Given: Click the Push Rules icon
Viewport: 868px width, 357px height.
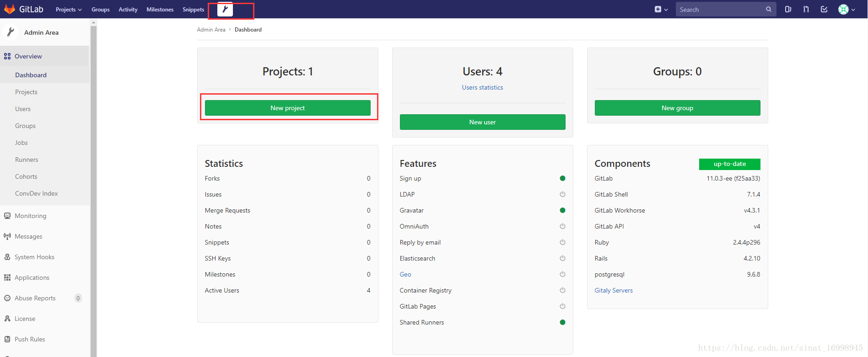Looking at the screenshot, I should click(x=7, y=339).
